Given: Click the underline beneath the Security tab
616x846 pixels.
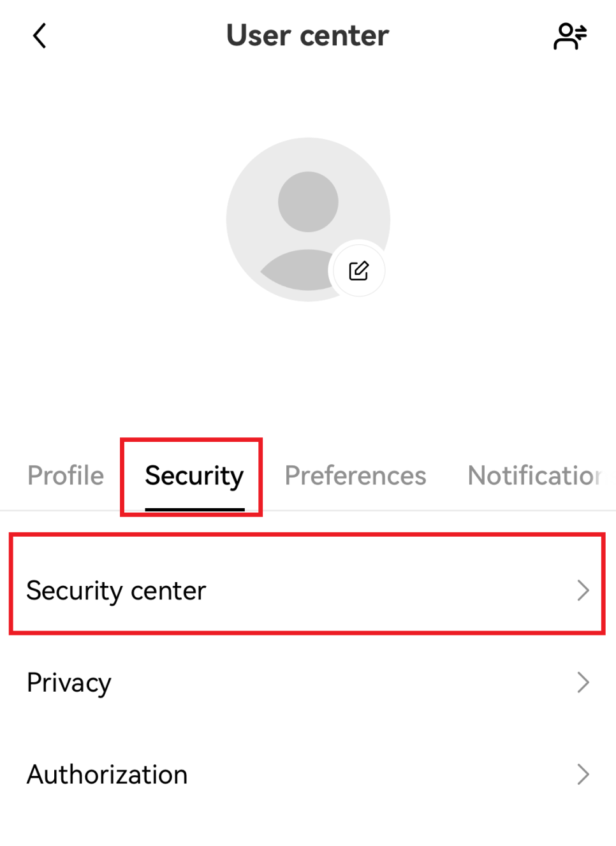Looking at the screenshot, I should 194,509.
